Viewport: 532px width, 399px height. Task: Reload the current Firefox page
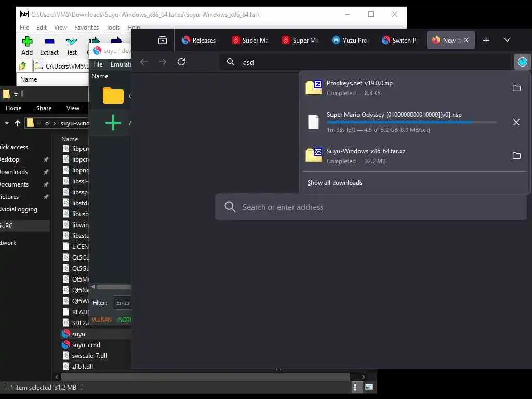coord(181,62)
